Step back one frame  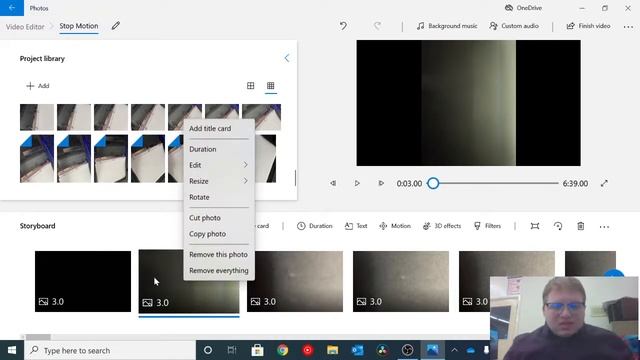333,183
